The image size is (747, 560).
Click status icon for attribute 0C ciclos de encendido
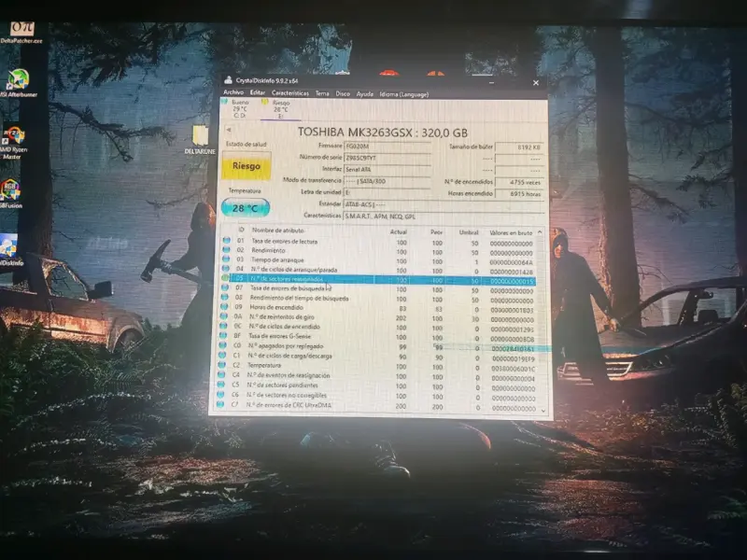223,326
